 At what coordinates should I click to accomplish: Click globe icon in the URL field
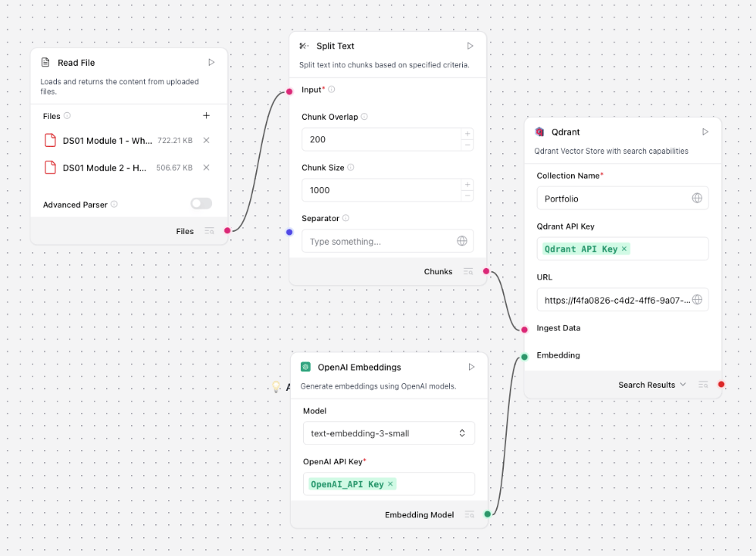pos(697,300)
